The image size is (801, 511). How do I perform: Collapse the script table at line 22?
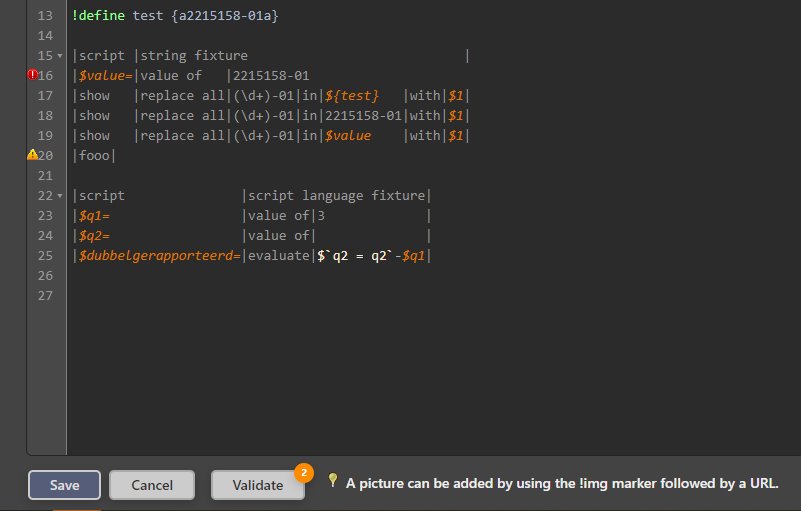60,196
